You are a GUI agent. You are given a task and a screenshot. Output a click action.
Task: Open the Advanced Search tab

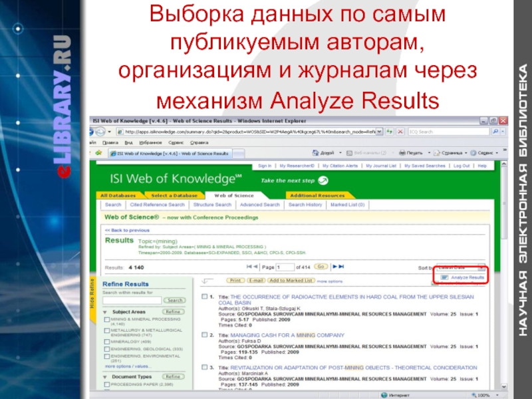click(259, 205)
